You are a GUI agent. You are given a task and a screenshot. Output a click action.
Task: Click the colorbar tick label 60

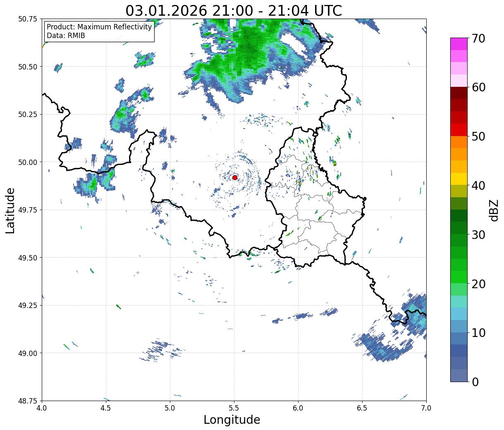[x=478, y=87]
